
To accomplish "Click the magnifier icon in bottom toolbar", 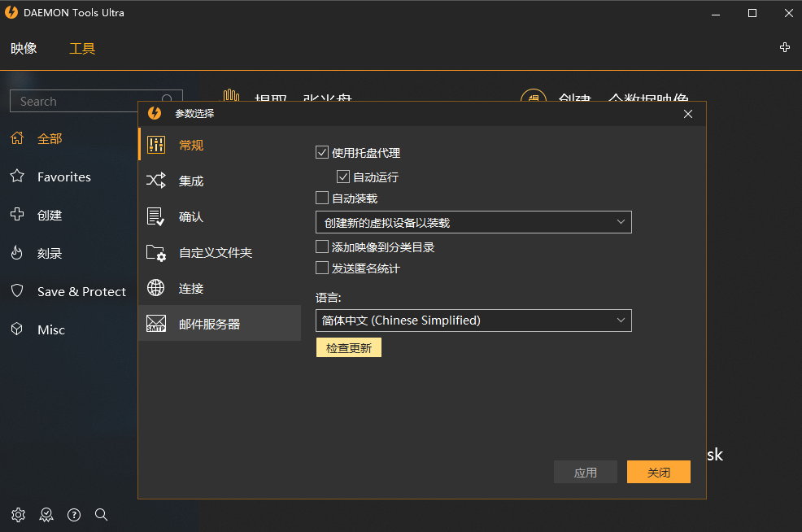I will click(x=102, y=515).
